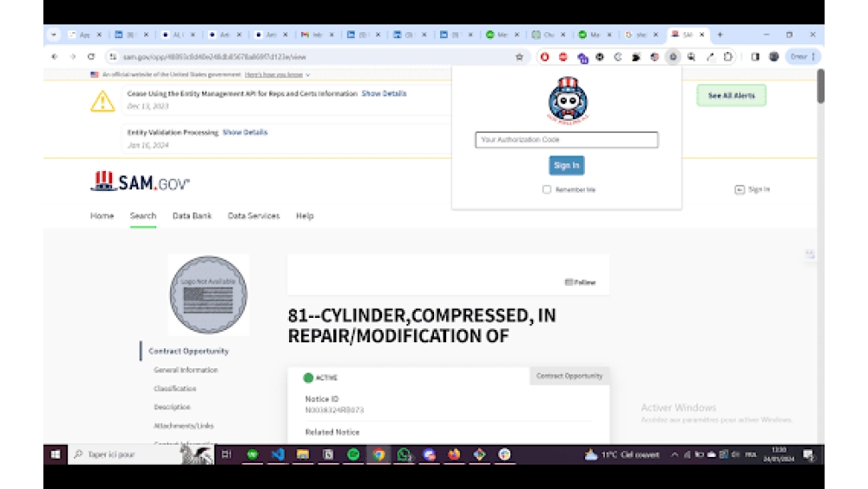Open the Chrome three-dot menu

pos(813,56)
